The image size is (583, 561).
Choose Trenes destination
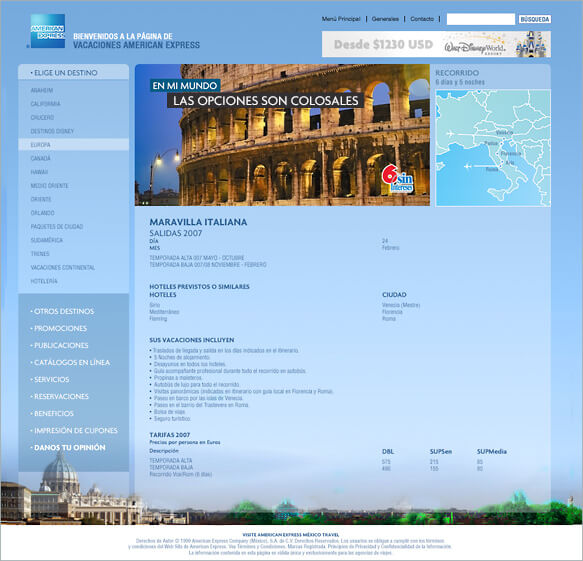click(40, 254)
